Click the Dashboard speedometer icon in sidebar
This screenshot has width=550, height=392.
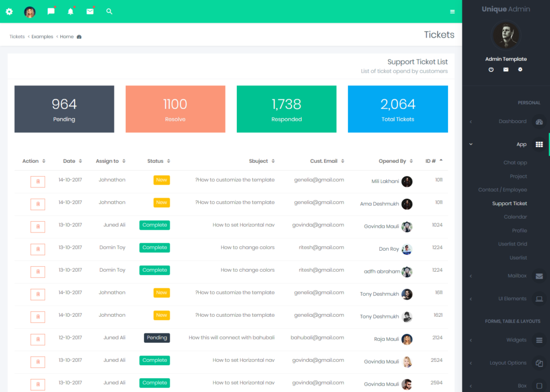(539, 121)
